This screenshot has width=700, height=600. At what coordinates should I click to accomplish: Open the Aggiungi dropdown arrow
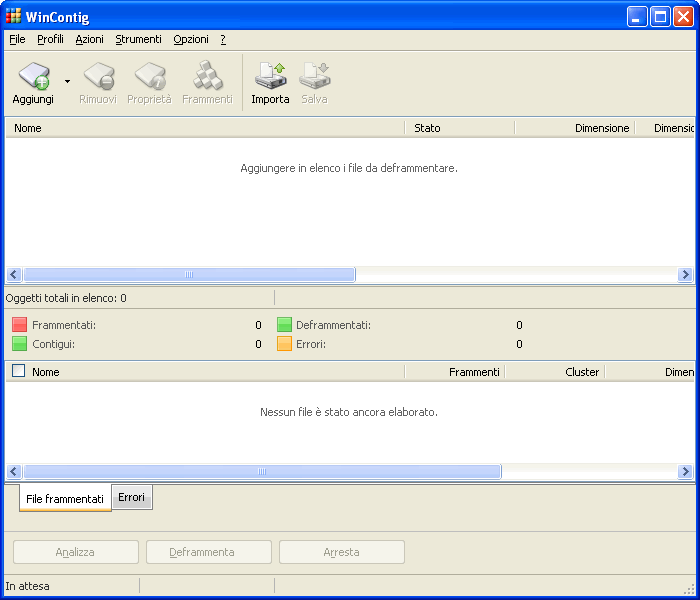point(67,82)
